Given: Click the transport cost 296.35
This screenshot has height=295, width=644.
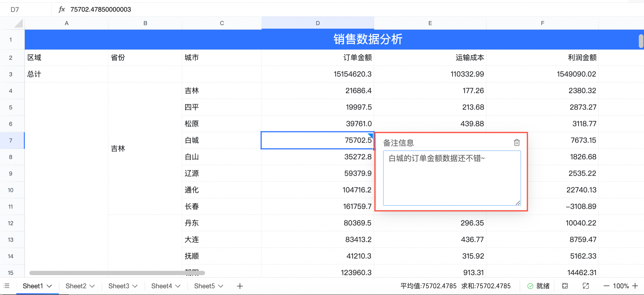Looking at the screenshot, I should 430,223.
